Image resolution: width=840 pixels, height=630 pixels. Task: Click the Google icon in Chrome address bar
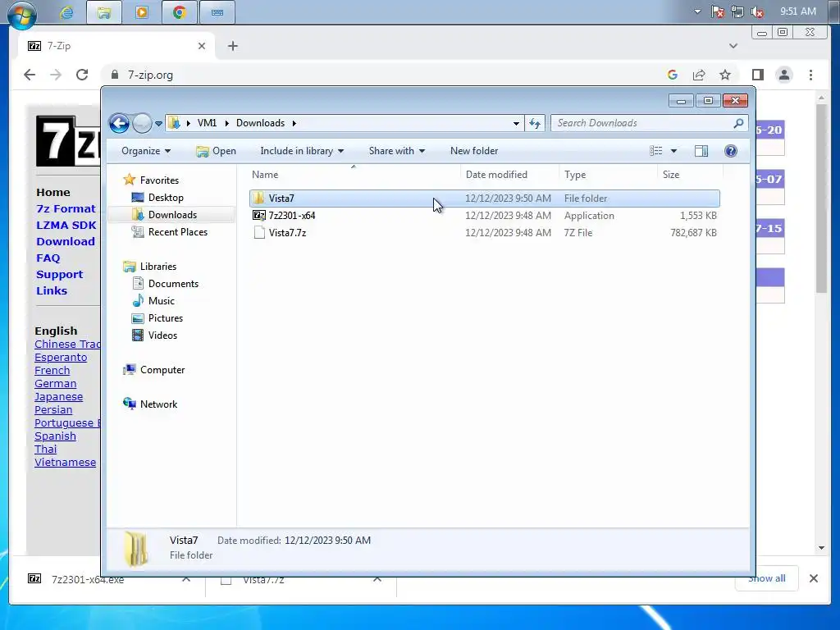[x=673, y=75]
